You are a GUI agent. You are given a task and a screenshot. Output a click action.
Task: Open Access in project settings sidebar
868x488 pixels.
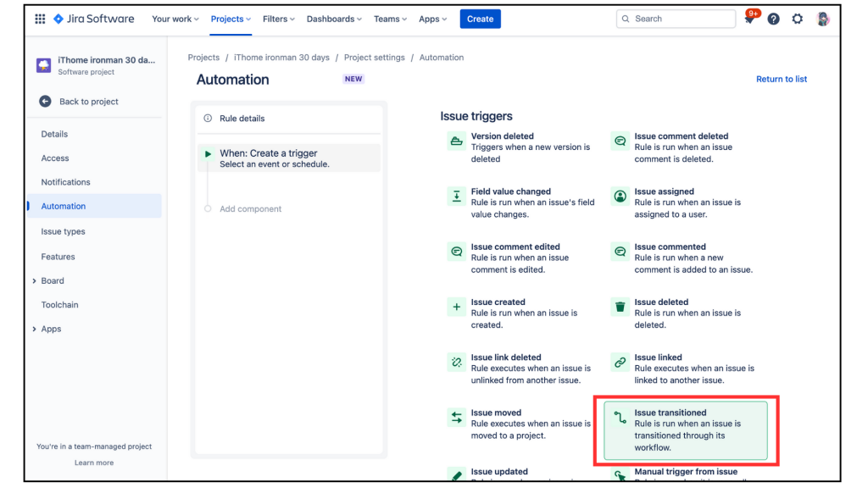[55, 158]
